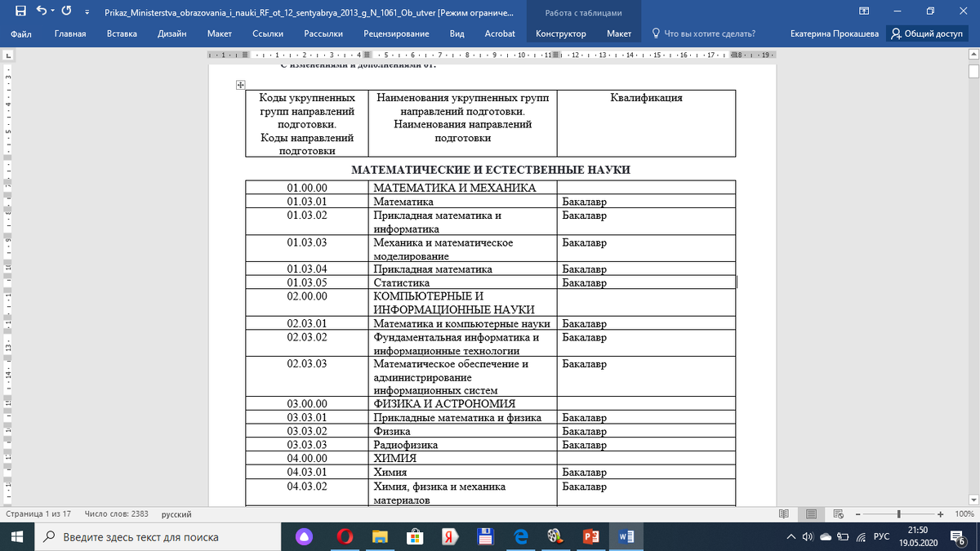This screenshot has height=551, width=980.
Task: Open File Explorer from taskbar
Action: (x=380, y=536)
